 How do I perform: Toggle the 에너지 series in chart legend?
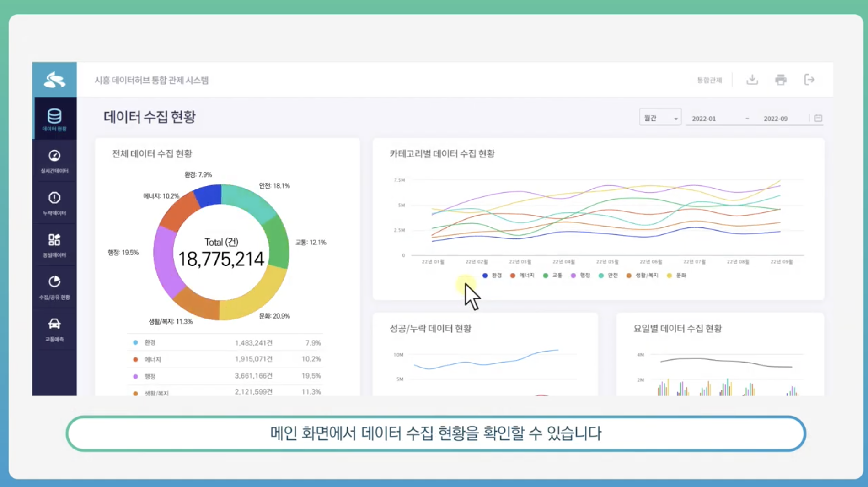click(x=522, y=276)
